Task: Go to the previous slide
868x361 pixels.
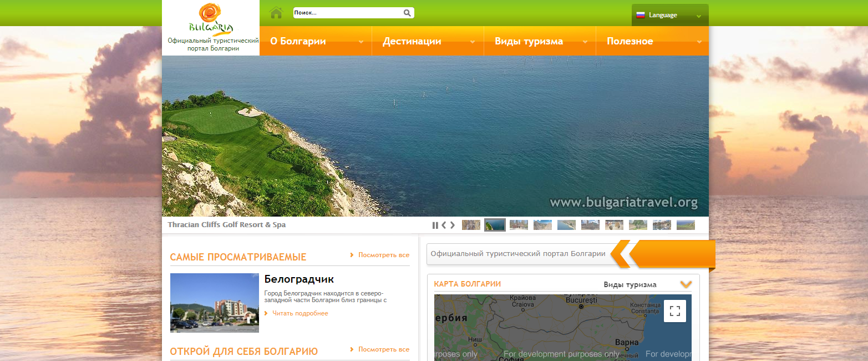Action: click(x=444, y=225)
